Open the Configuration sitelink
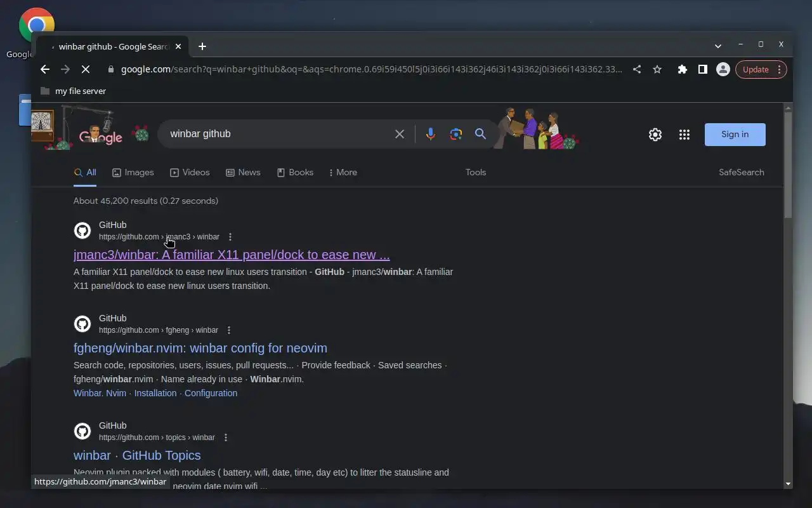 (211, 393)
